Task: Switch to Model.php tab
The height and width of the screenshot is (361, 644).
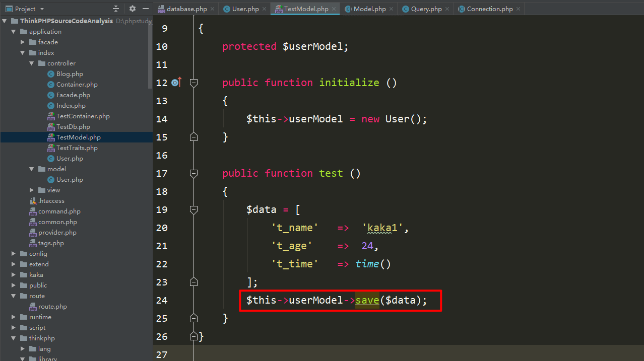Action: click(369, 9)
